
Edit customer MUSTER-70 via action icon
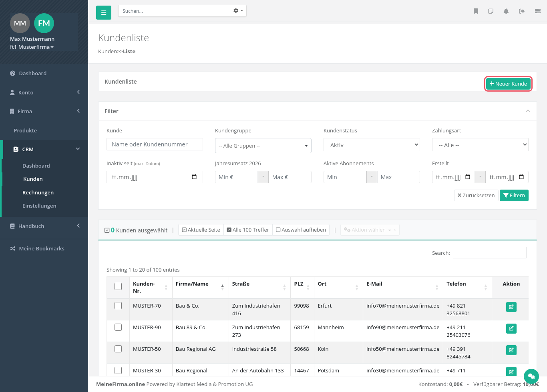pos(511,307)
